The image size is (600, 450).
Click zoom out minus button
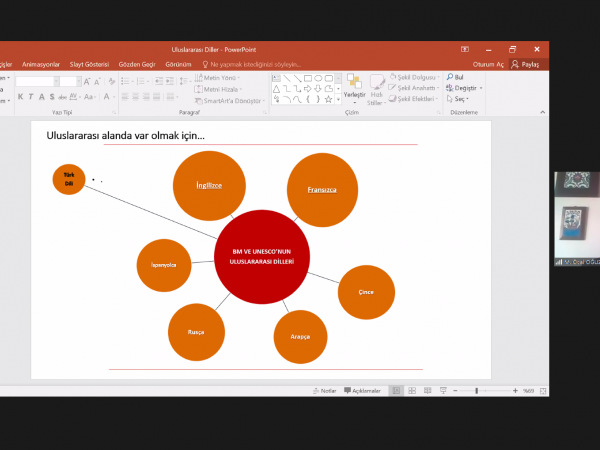point(455,391)
